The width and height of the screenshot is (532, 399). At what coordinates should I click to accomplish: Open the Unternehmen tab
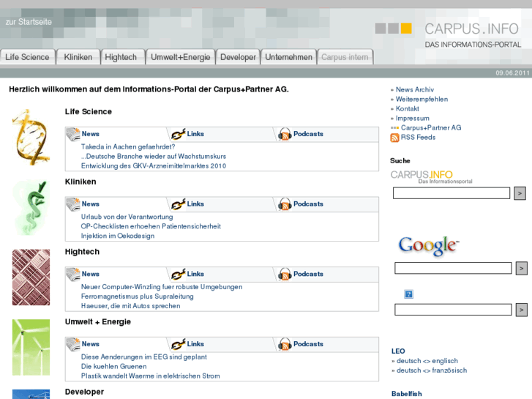pyautogui.click(x=288, y=57)
